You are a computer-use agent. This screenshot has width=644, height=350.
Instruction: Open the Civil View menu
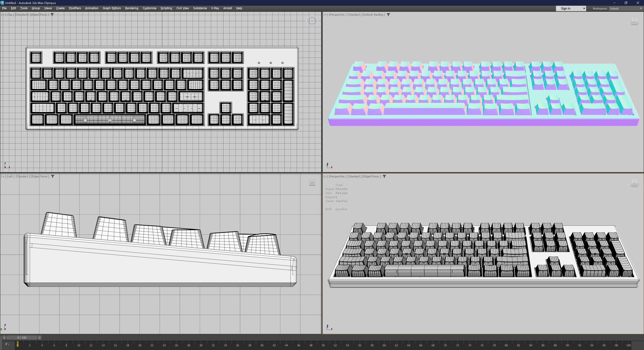tap(182, 8)
